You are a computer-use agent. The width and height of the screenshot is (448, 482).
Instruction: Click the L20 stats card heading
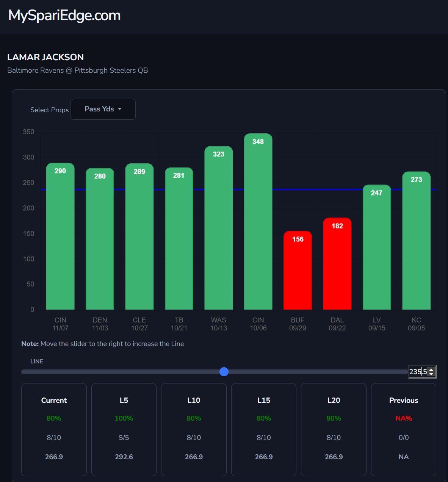[334, 401]
